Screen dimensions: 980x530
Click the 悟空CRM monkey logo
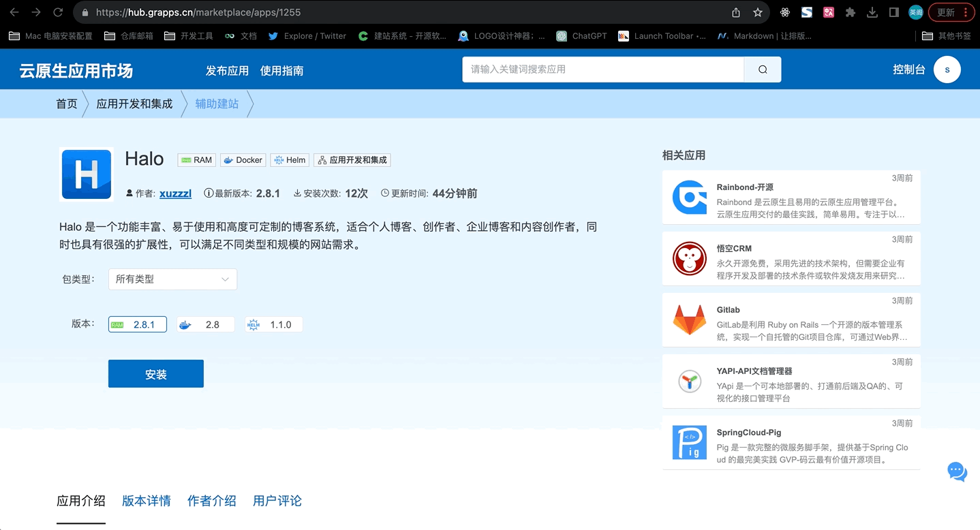point(689,259)
